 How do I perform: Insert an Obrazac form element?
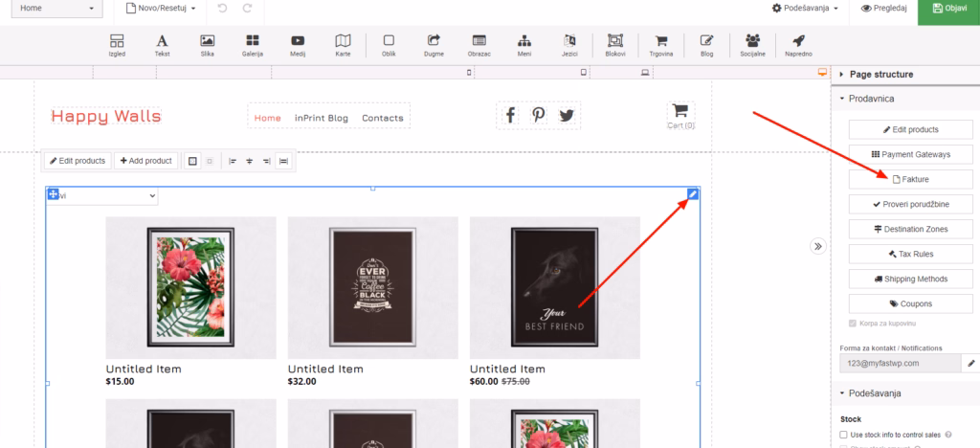(479, 45)
